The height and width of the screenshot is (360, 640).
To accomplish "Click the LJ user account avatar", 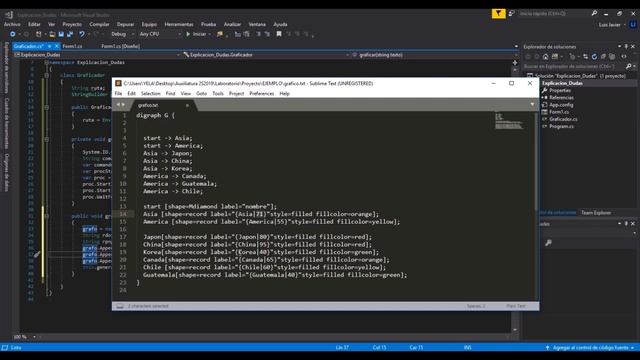I will pyautogui.click(x=633, y=24).
